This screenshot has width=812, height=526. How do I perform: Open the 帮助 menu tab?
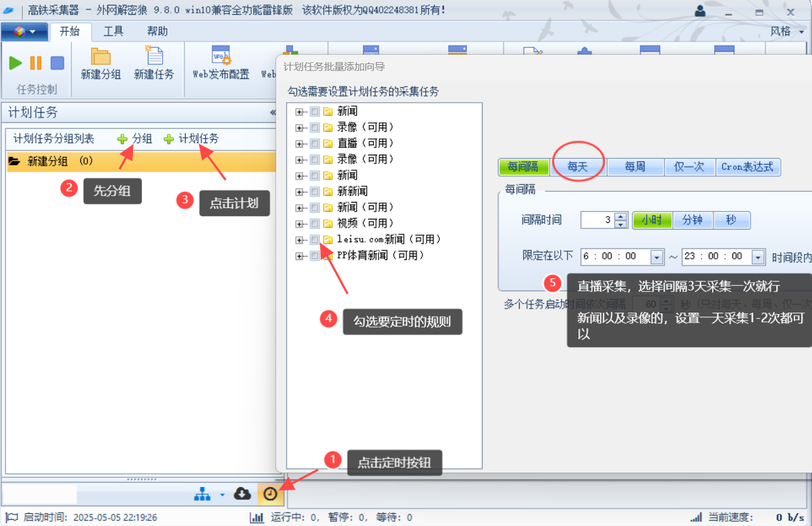[x=157, y=31]
